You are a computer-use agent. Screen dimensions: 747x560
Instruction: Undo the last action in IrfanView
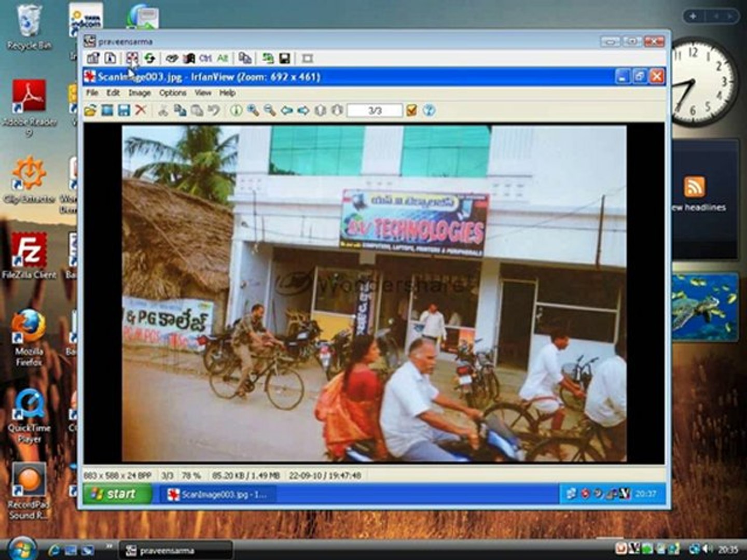point(214,110)
